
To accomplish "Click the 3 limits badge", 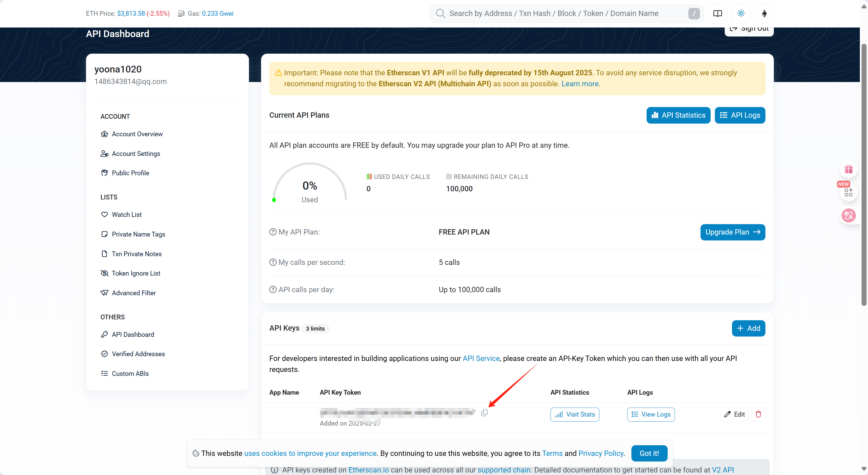I will (x=315, y=329).
